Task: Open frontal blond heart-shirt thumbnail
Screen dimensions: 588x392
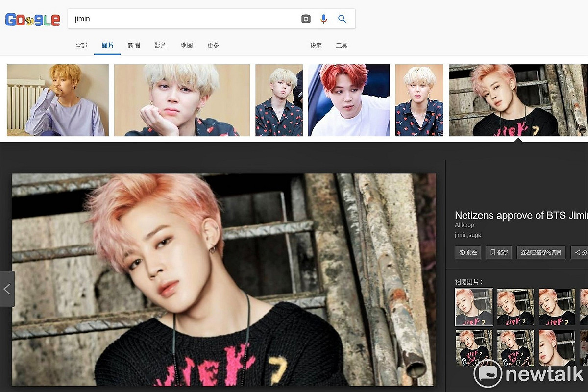Action: [419, 100]
